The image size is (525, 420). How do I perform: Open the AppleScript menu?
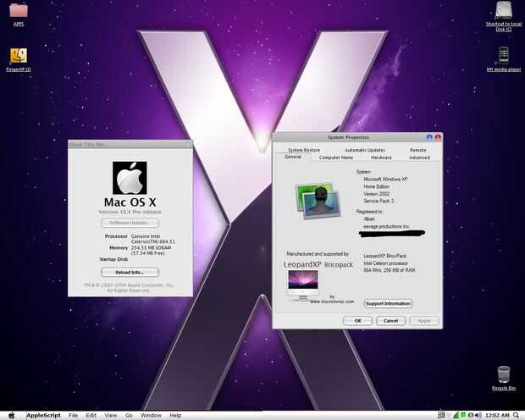pos(43,415)
